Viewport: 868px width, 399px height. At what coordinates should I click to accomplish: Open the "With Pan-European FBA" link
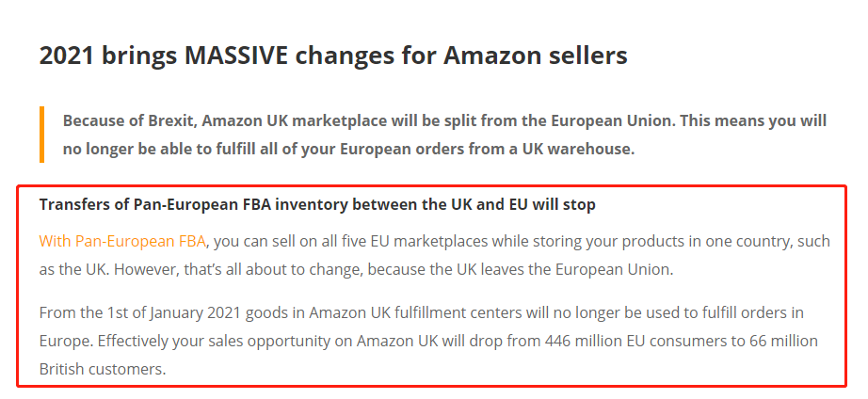[122, 241]
